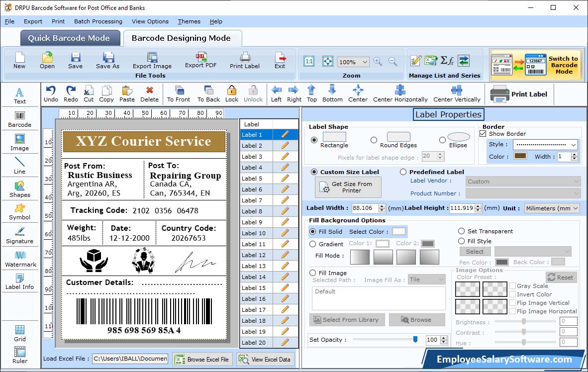The height and width of the screenshot is (372, 588).
Task: Open Image Fill As Tile dropdown
Action: coord(427,279)
